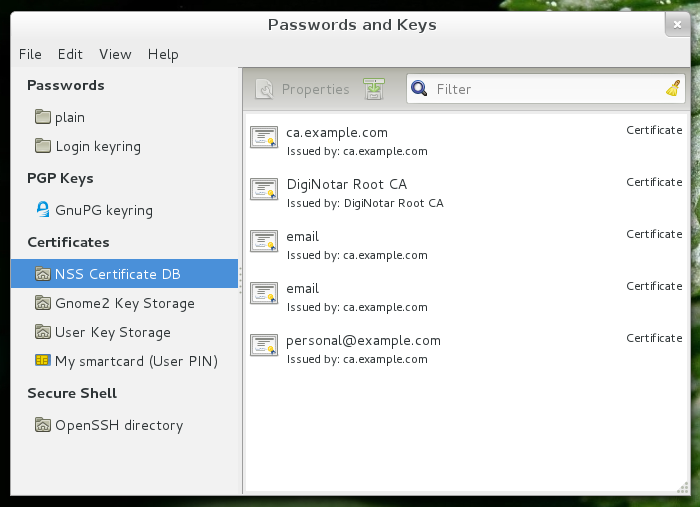
Task: Click the Properties toolbar icon
Action: point(264,89)
